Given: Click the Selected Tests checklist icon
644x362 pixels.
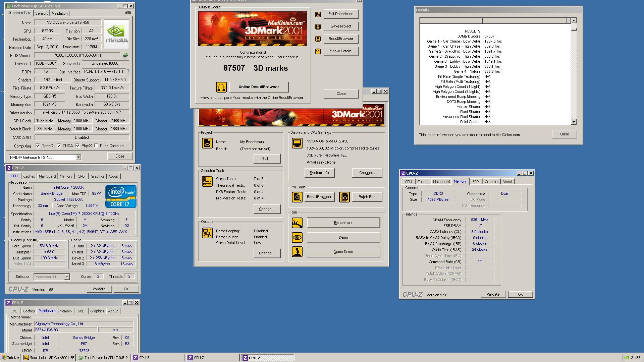Looking at the screenshot, I should pos(207,181).
